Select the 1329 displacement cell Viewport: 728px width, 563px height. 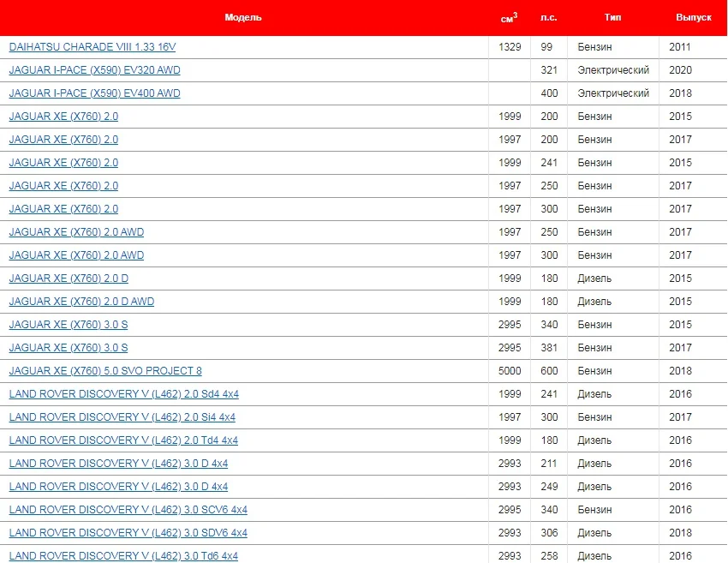point(510,47)
